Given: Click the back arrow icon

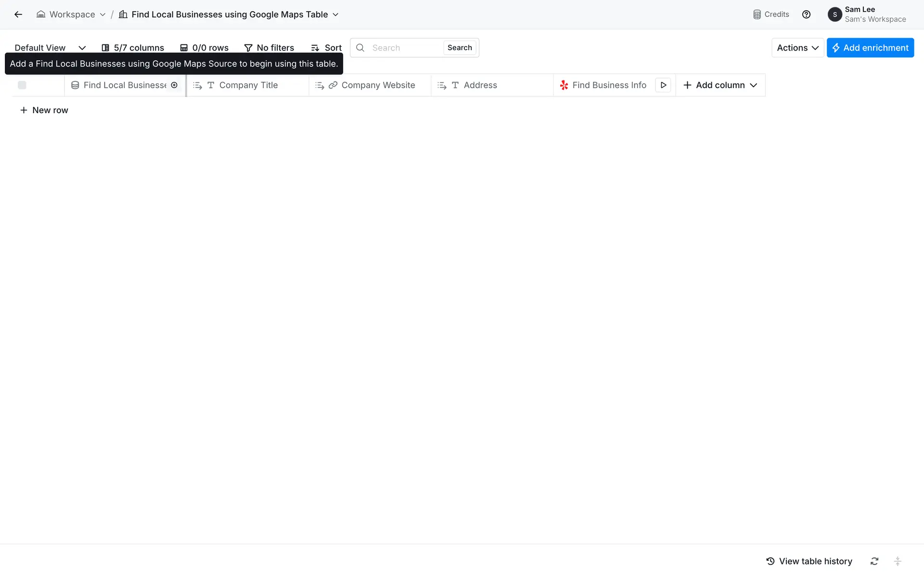Looking at the screenshot, I should click(x=18, y=14).
